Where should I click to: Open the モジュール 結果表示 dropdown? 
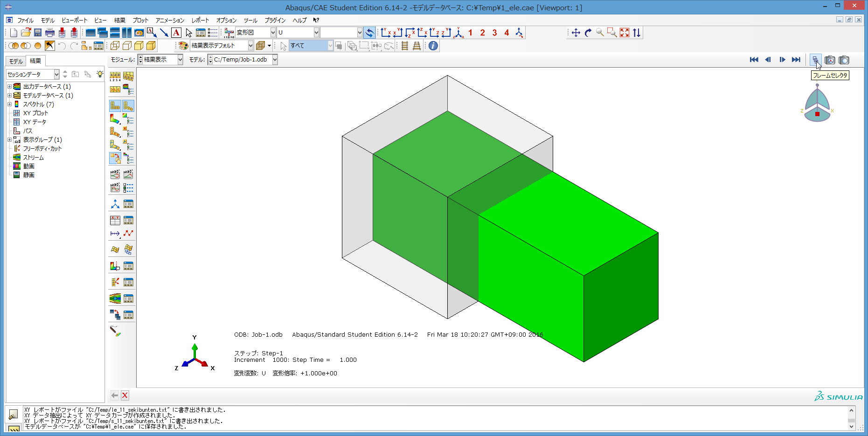tap(180, 60)
